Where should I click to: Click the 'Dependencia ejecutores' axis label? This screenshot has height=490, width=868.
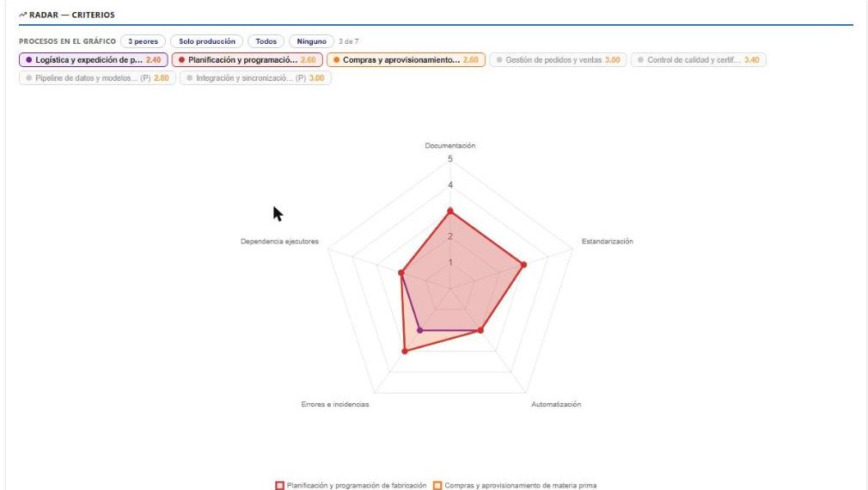(x=279, y=242)
